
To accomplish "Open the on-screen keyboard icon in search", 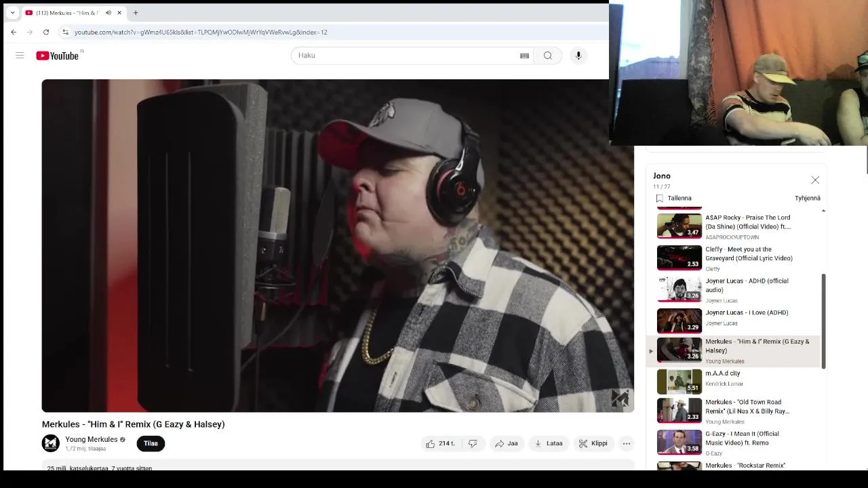I will (x=524, y=56).
